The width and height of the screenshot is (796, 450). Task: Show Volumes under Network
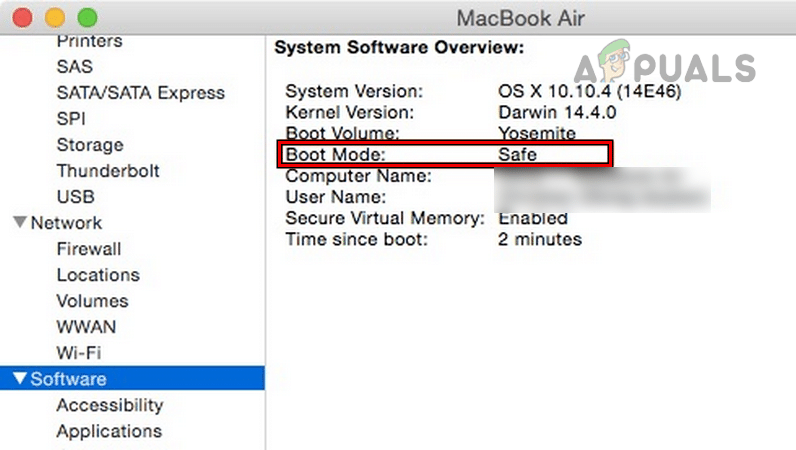click(92, 301)
